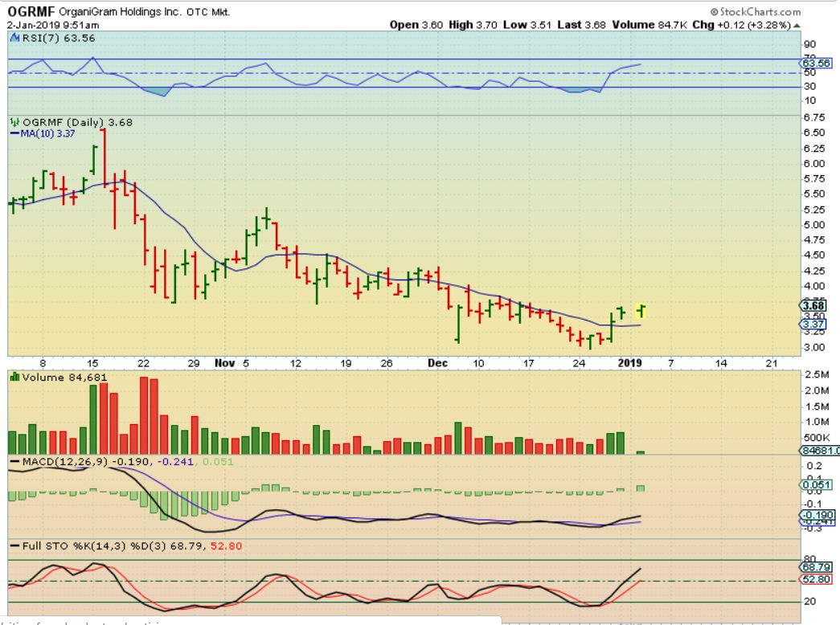Screen dimensions: 840x625
Task: Click the red 52.80 value in the STO label
Action: tap(226, 546)
